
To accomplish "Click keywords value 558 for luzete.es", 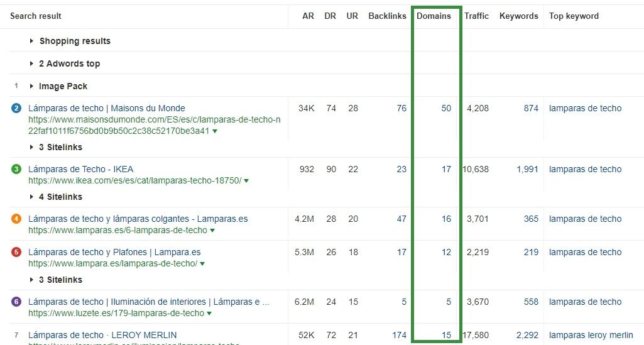I will click(531, 302).
